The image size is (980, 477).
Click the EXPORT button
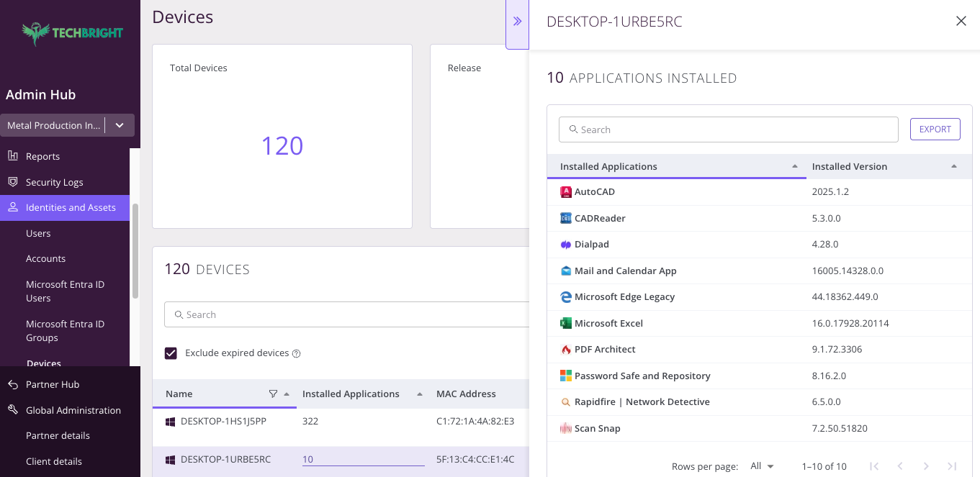935,130
